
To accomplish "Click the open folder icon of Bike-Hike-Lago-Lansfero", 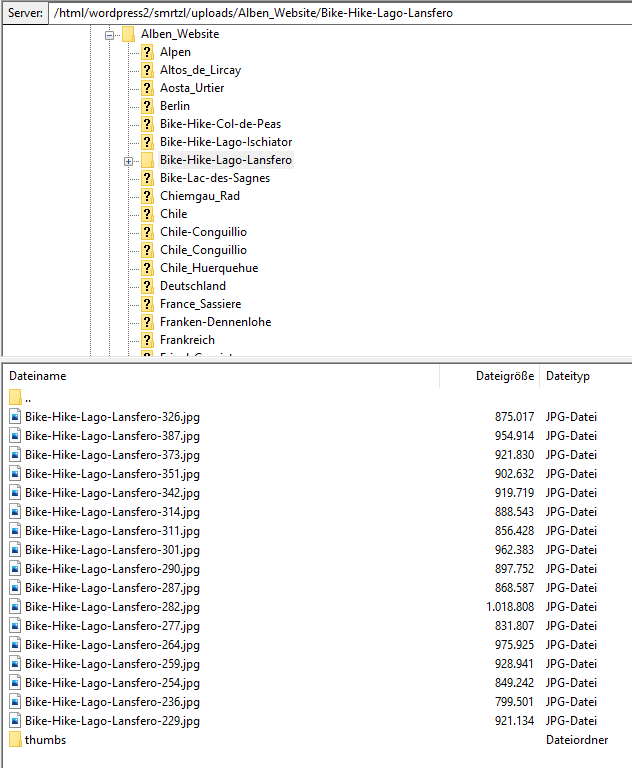I will (147, 160).
